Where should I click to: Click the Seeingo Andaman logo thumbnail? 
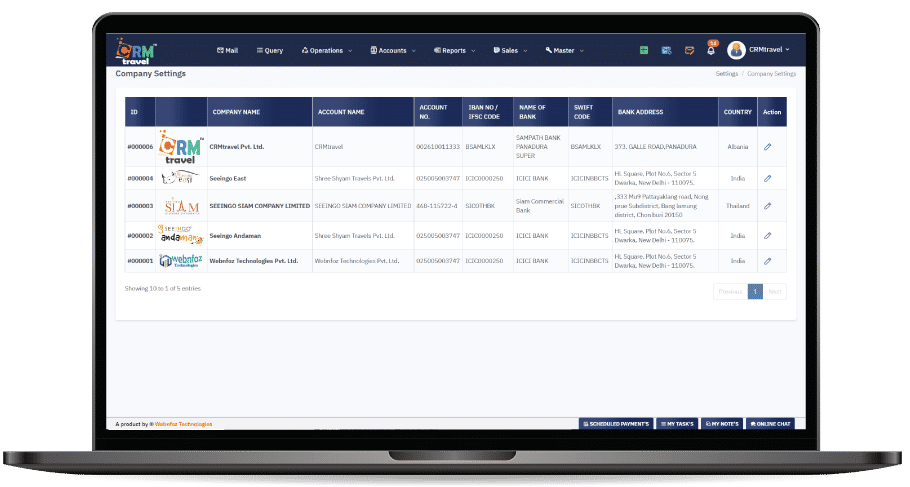[x=180, y=235]
